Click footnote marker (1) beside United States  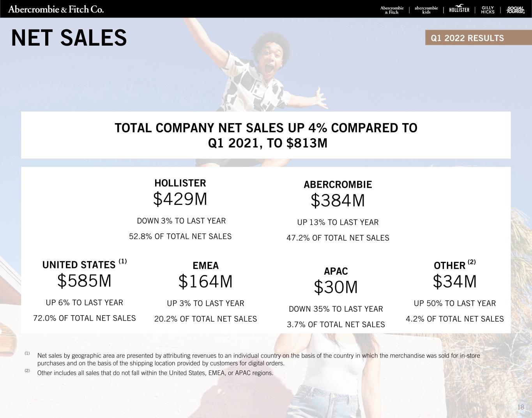[123, 262]
